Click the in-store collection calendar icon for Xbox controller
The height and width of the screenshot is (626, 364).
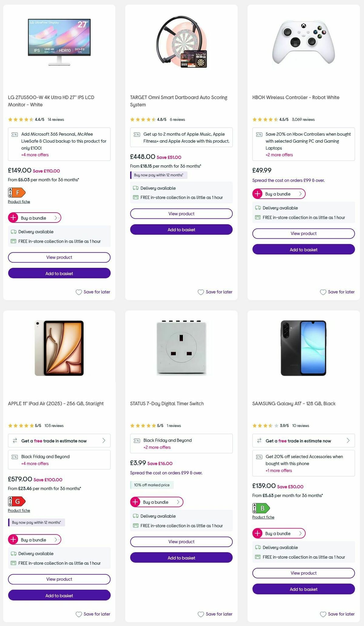[x=258, y=217]
